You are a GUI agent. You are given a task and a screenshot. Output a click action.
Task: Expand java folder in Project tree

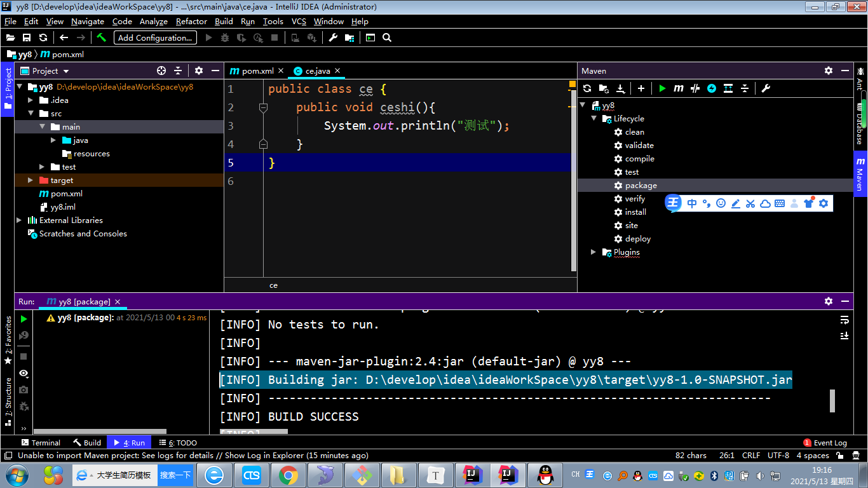[53, 140]
